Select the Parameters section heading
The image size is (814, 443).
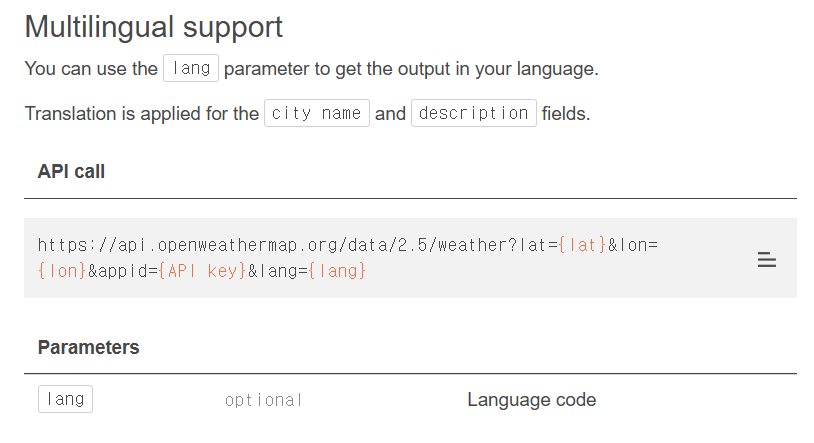(x=88, y=347)
